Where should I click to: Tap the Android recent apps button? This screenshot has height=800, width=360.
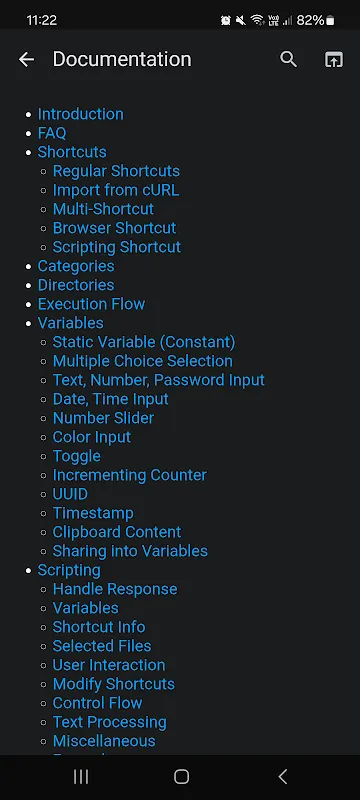coord(81,777)
